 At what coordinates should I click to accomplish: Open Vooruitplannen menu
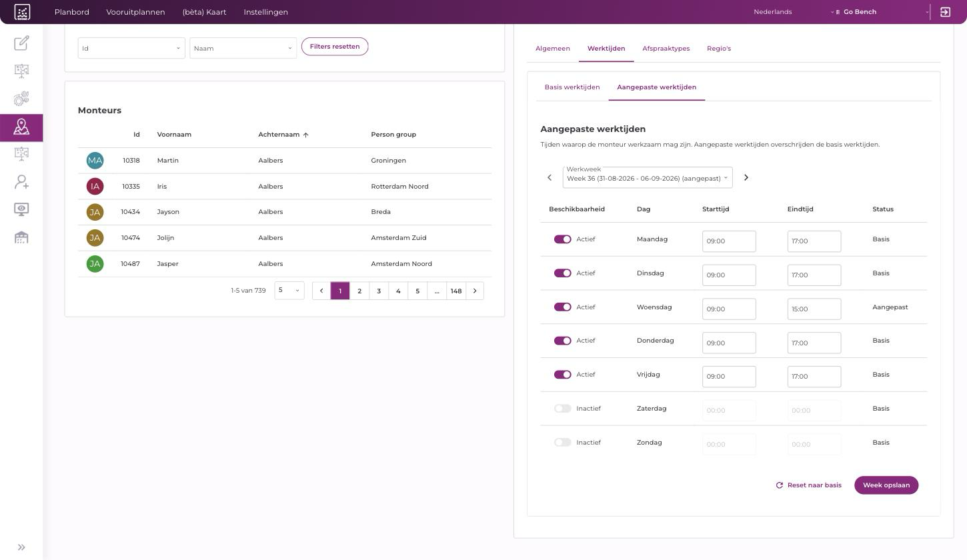coord(135,12)
